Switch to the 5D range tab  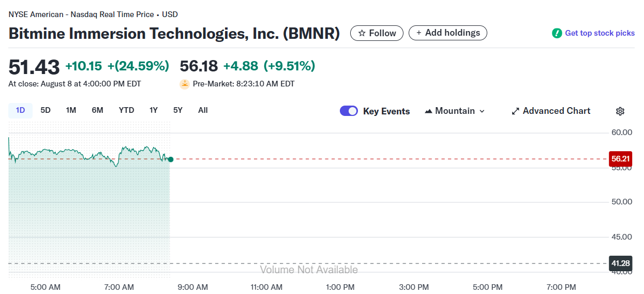click(46, 110)
